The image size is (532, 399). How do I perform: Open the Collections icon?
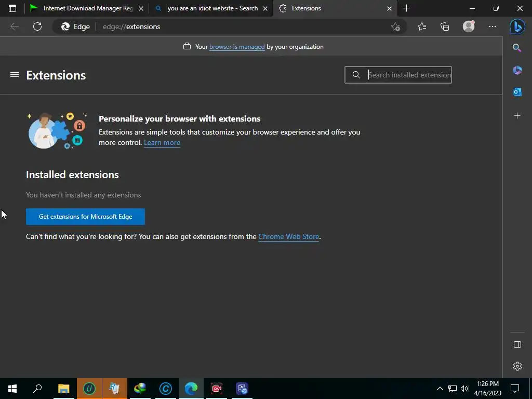(x=445, y=26)
